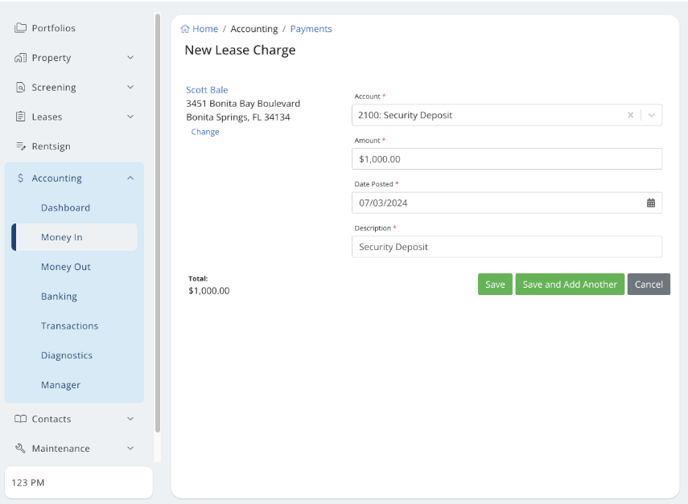Viewport: 688px width, 504px height.
Task: Click the Property building icon
Action: [x=20, y=58]
